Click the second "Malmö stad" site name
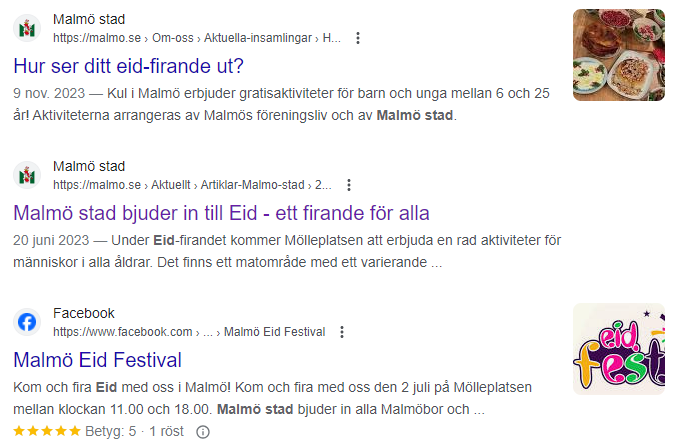 pos(89,166)
